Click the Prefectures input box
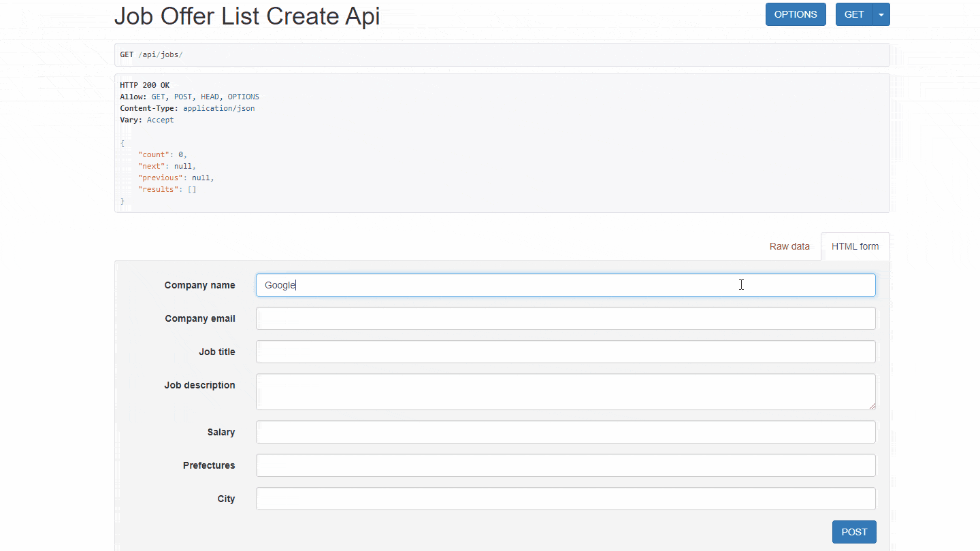This screenshot has height=551, width=980. pyautogui.click(x=565, y=465)
